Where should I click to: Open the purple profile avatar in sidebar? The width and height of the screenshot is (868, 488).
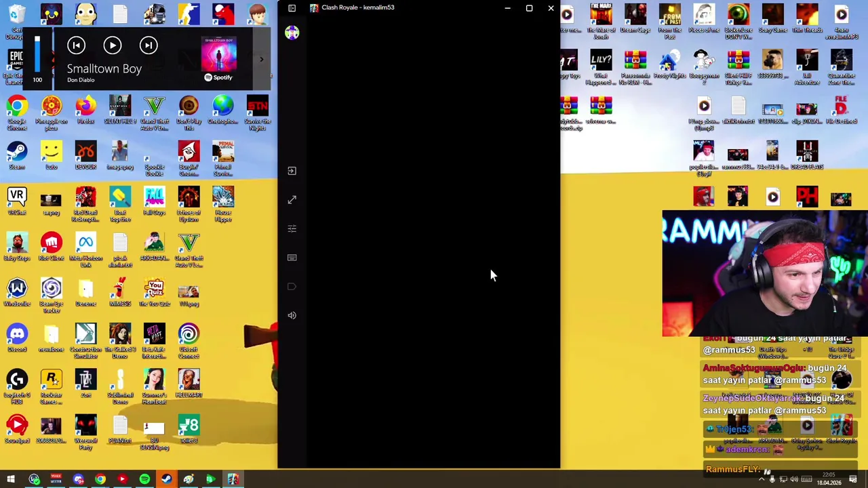coord(292,33)
